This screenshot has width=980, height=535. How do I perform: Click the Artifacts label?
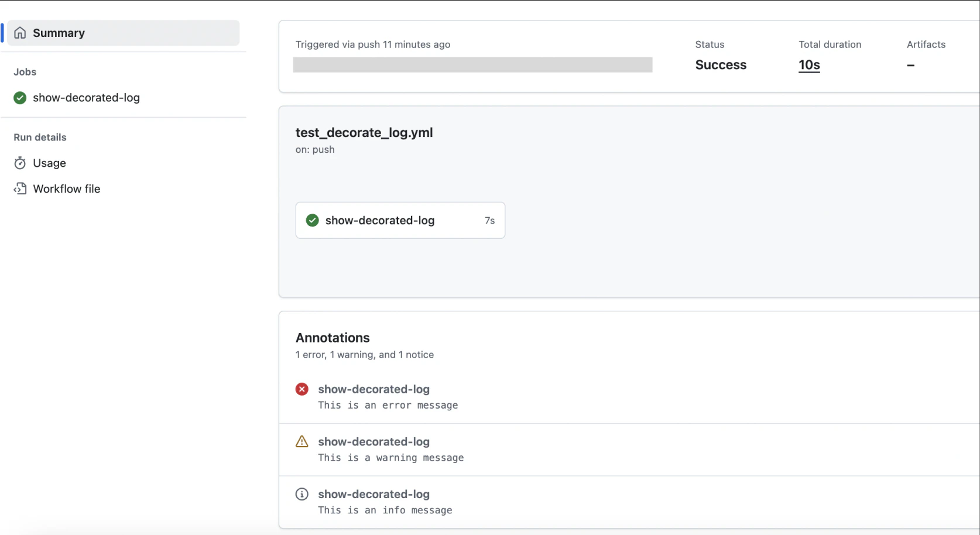926,44
